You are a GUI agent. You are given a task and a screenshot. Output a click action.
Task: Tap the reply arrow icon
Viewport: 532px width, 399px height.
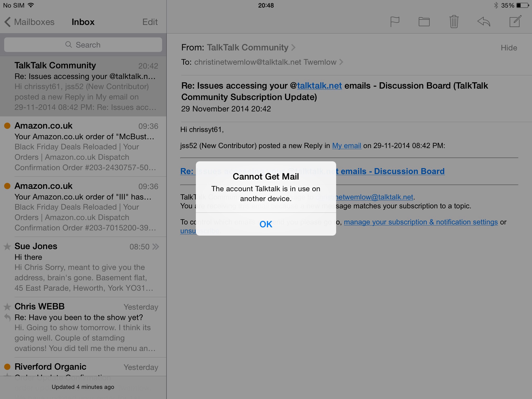(x=484, y=22)
